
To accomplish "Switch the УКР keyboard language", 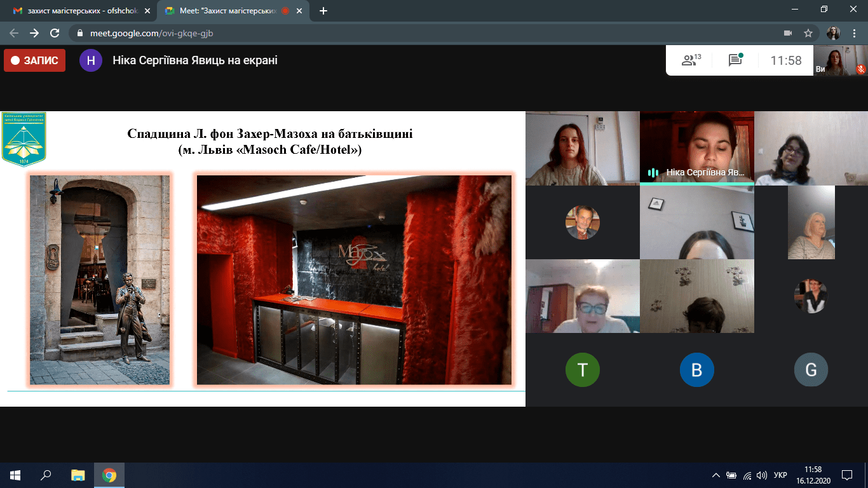I will [x=780, y=475].
